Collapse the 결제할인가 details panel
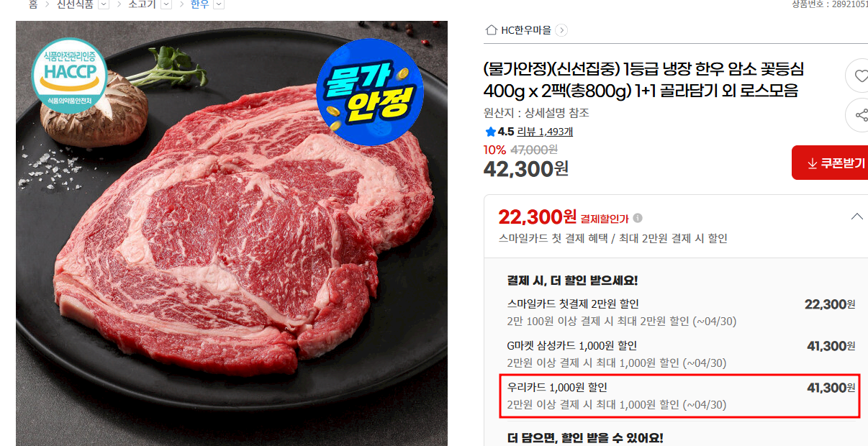The image size is (868, 446). (856, 217)
